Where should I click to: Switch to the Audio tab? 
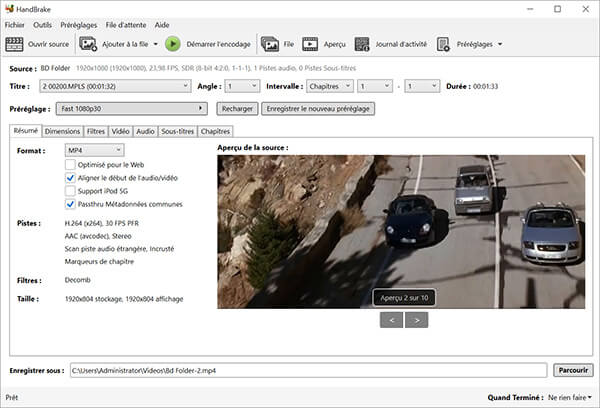[x=145, y=131]
